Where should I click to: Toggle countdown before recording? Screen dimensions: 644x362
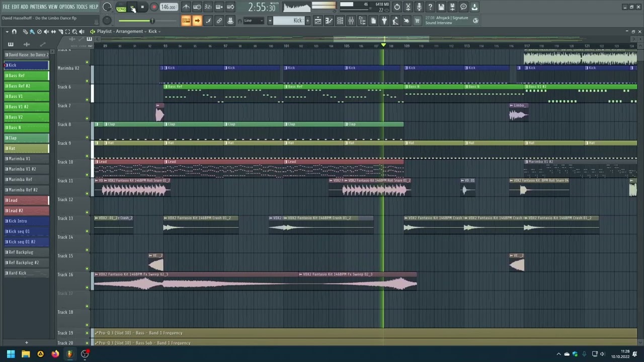tap(208, 7)
